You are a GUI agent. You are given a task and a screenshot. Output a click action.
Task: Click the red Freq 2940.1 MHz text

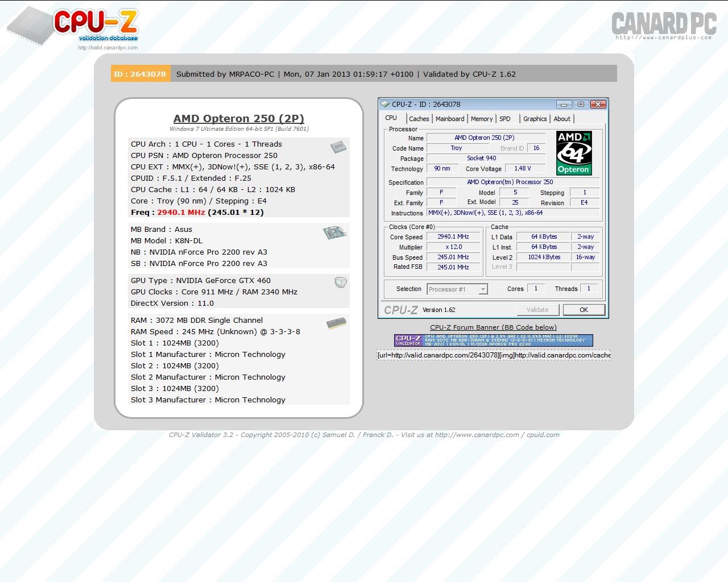(181, 212)
